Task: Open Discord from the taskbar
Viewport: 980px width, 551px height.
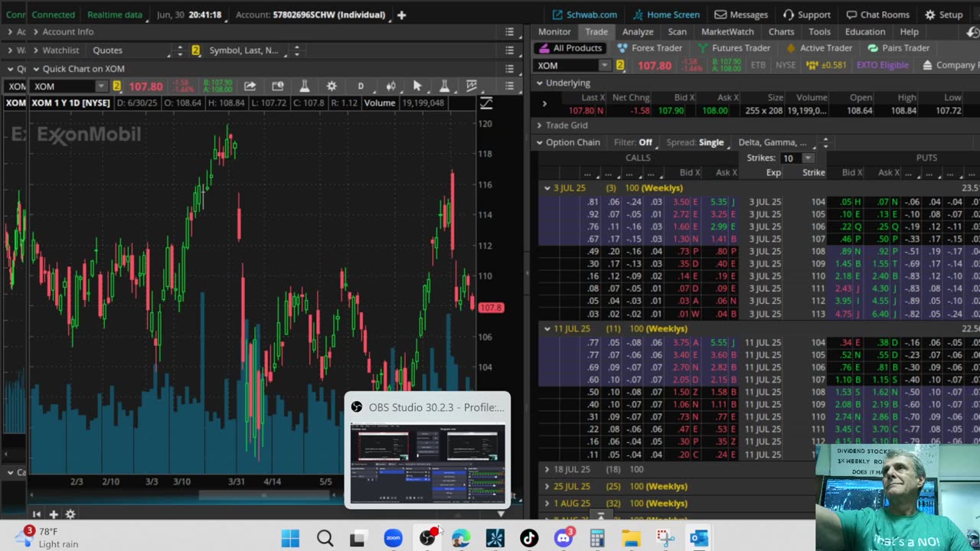Action: click(x=563, y=539)
